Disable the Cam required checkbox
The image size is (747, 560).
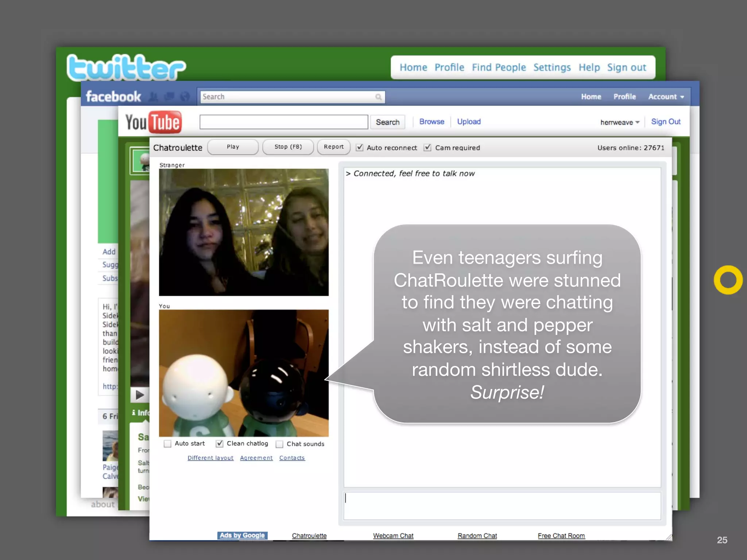(427, 147)
